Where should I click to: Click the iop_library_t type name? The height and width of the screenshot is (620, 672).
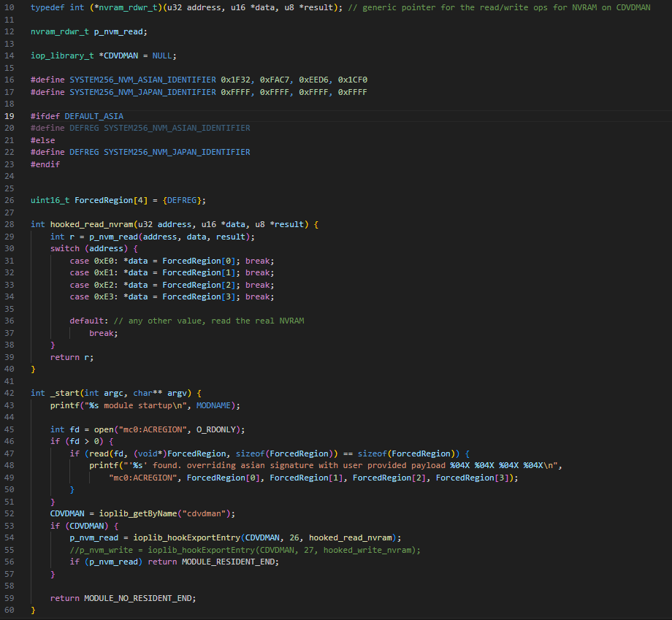tap(62, 56)
